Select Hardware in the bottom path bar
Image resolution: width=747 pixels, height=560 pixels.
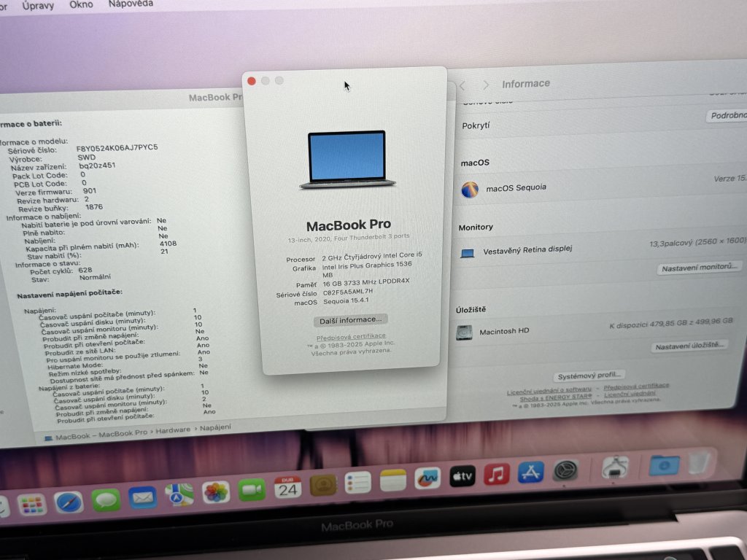(172, 430)
